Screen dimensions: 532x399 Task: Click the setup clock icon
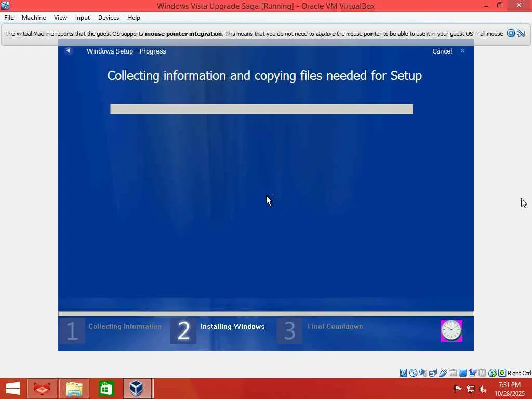[x=451, y=331]
